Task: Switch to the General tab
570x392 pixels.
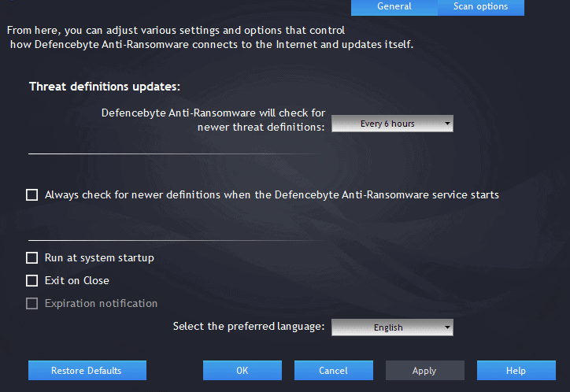Action: click(x=394, y=7)
